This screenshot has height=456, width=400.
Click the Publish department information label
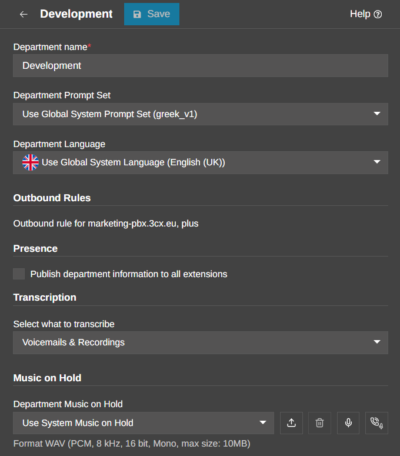click(x=129, y=274)
